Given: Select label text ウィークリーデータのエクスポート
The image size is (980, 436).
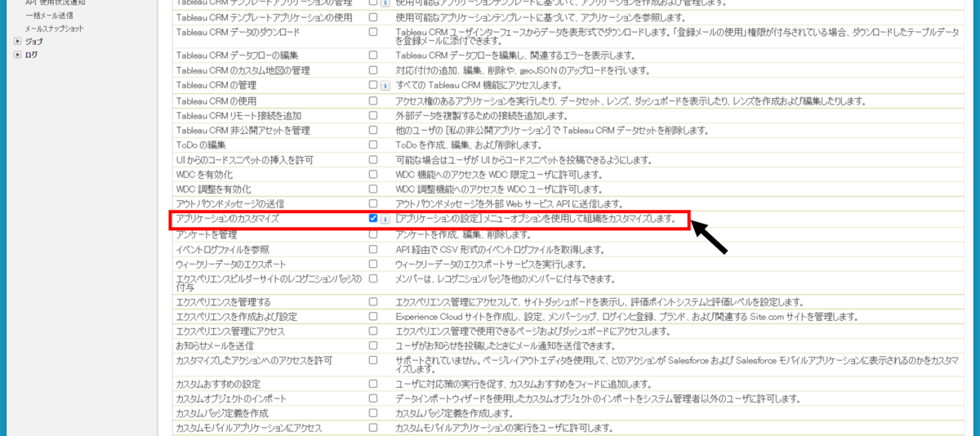Looking at the screenshot, I should pyautogui.click(x=231, y=265).
